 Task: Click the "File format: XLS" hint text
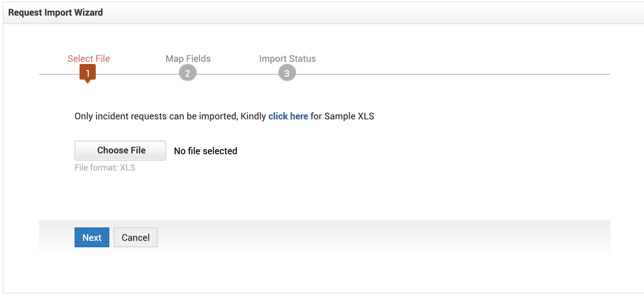pyautogui.click(x=105, y=168)
